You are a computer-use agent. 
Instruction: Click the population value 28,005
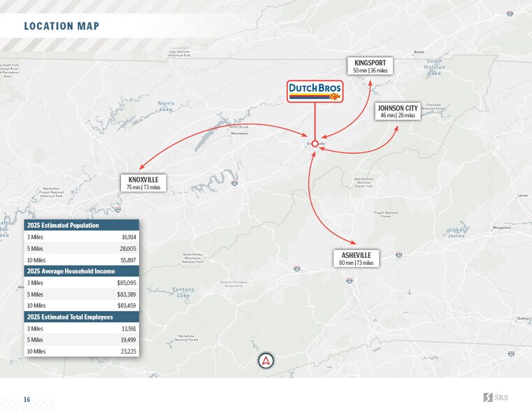pyautogui.click(x=128, y=249)
